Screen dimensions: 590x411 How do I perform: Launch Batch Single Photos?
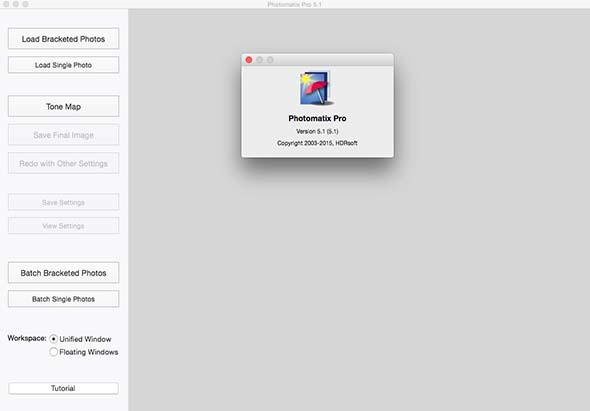click(x=63, y=299)
